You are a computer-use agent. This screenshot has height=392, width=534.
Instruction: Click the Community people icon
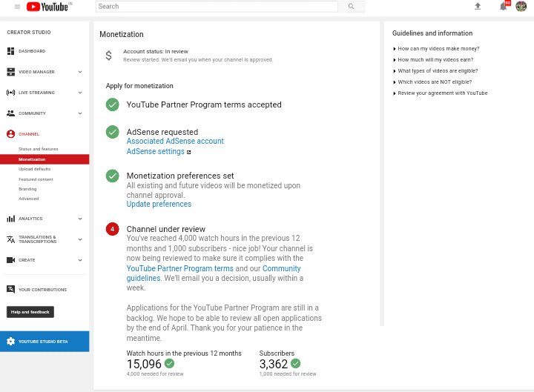[x=10, y=113]
